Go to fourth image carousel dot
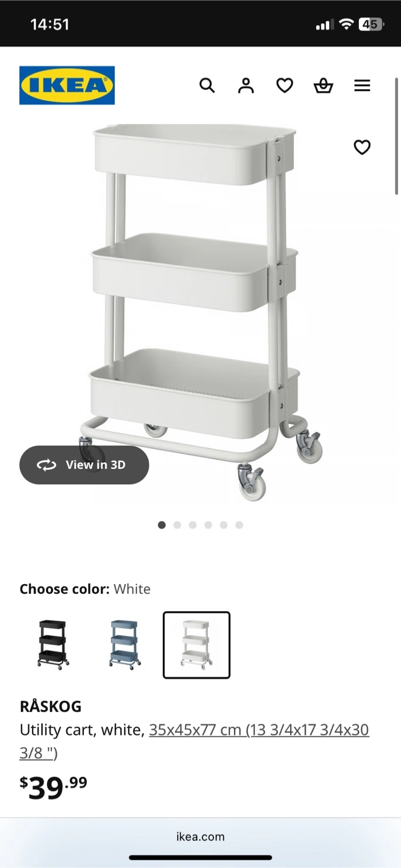Screen dimensions: 401x868 [208, 525]
